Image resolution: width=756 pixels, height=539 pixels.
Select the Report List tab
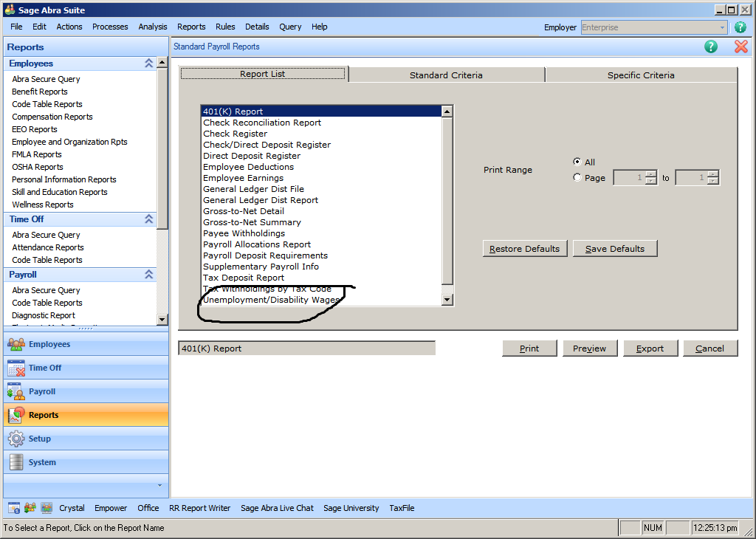[x=263, y=74]
